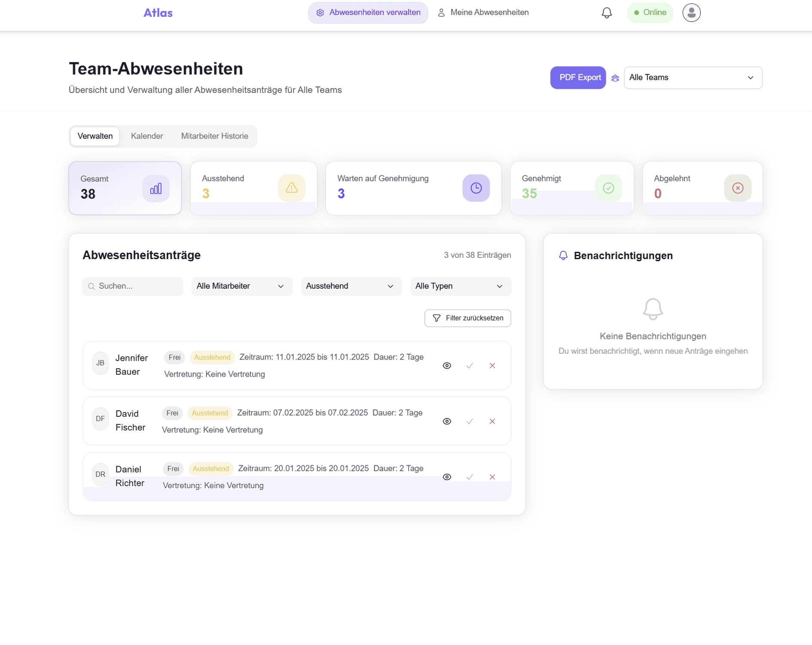The image size is (812, 645).
Task: Click the rejected icon on the Abgelehnt card
Action: [x=738, y=188]
